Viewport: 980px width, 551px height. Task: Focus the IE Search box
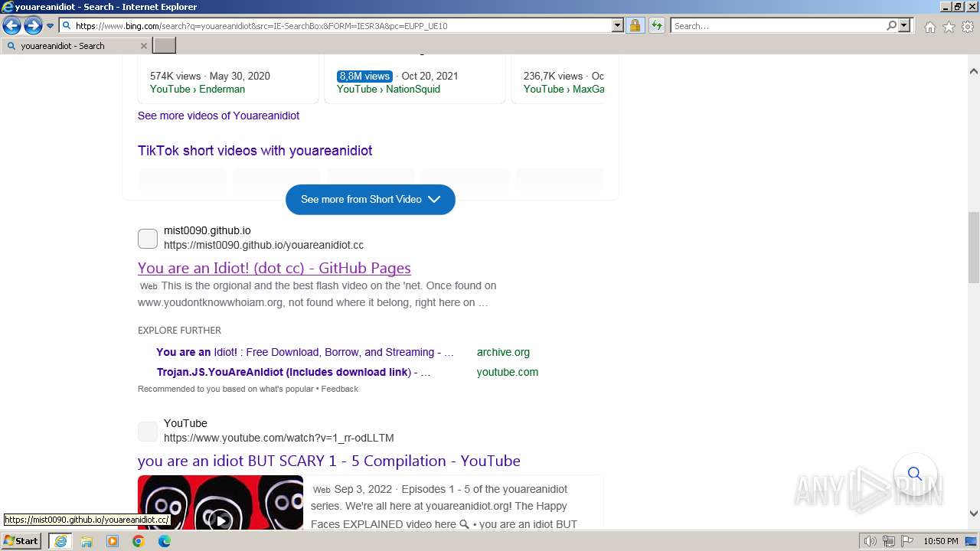coord(777,26)
